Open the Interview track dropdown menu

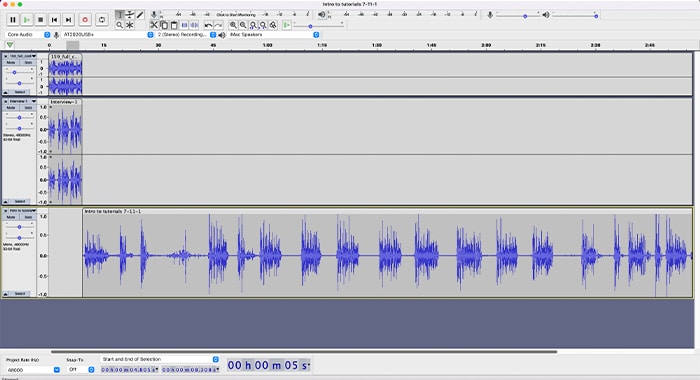click(22, 101)
